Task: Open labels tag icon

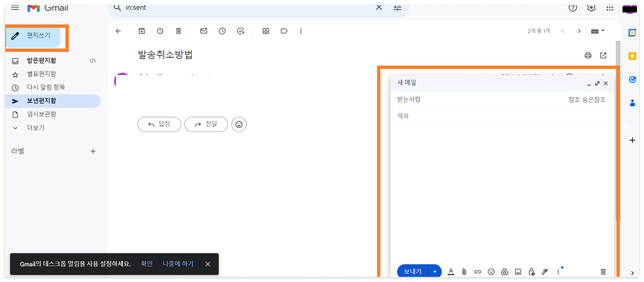Action: (x=284, y=31)
